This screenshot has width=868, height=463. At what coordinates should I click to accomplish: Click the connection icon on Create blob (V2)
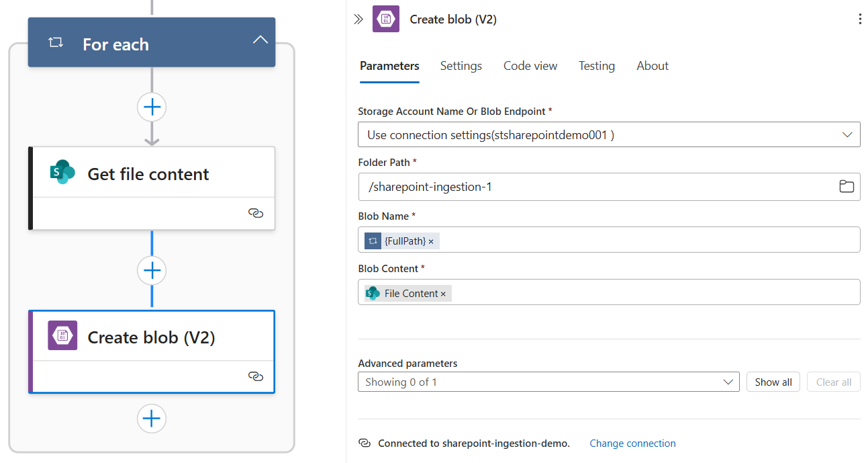tap(256, 377)
